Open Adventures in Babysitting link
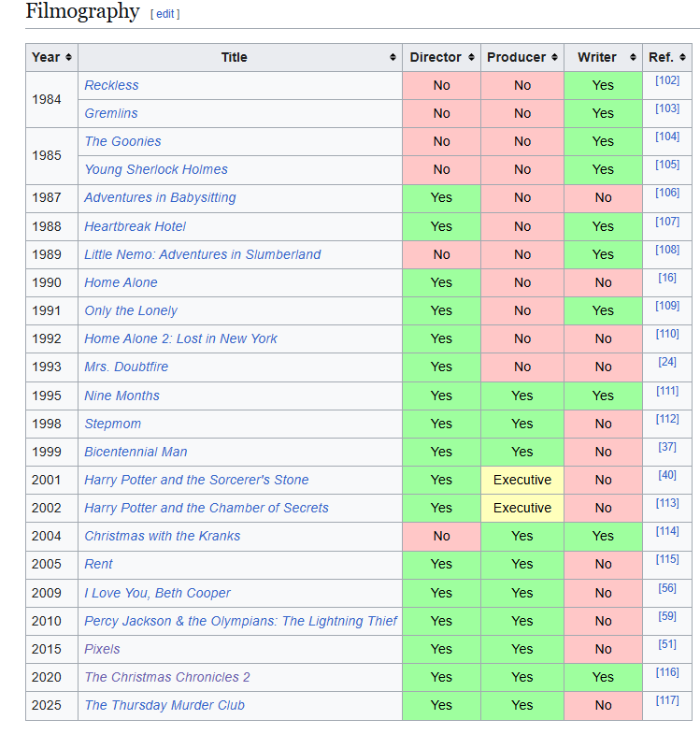 [160, 197]
